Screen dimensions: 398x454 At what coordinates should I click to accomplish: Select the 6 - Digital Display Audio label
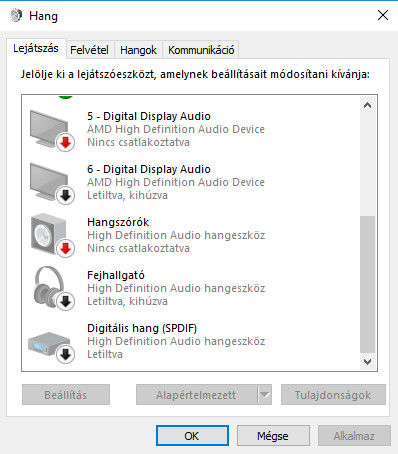pyautogui.click(x=149, y=169)
